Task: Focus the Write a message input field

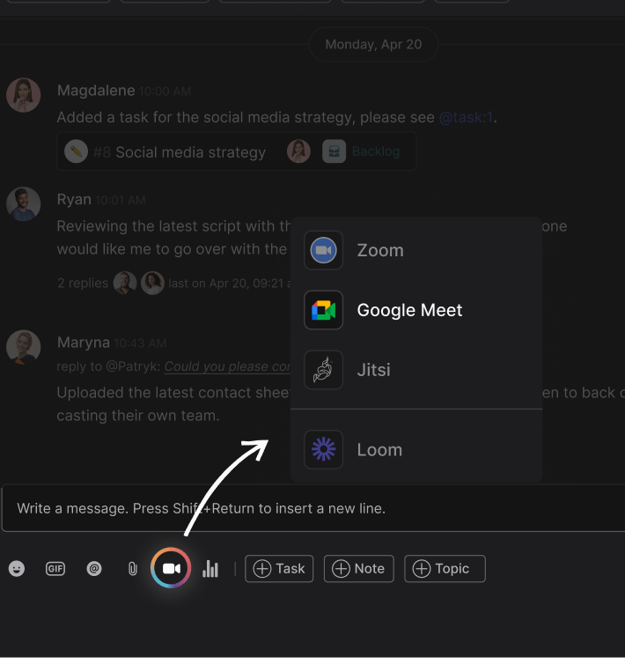Action: (x=313, y=508)
